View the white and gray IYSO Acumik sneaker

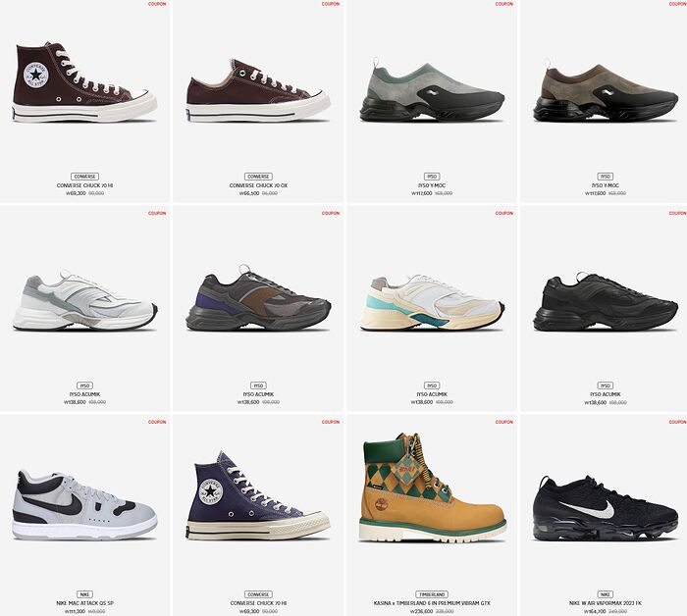click(x=84, y=300)
